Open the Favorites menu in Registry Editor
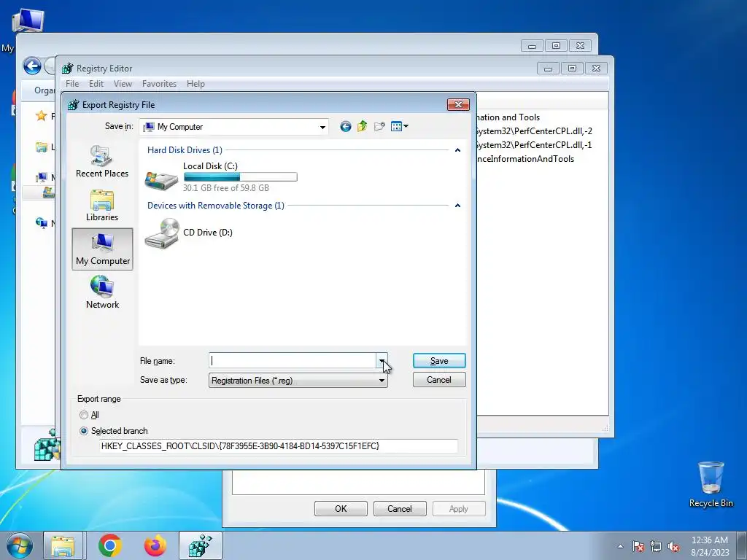The image size is (747, 560). [x=159, y=84]
